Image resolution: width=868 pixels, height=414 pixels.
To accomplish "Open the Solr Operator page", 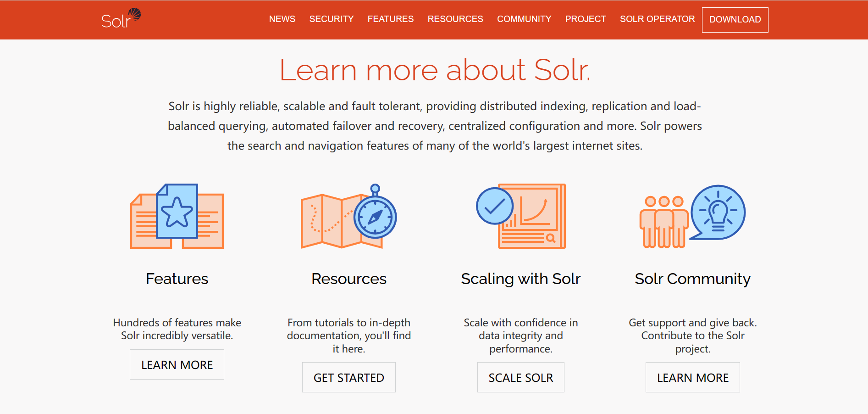I will pyautogui.click(x=657, y=19).
